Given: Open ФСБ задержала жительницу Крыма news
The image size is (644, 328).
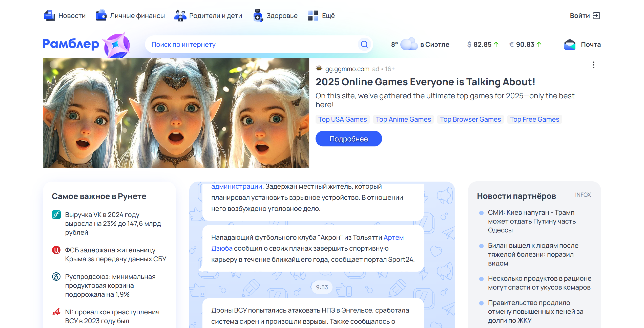Looking at the screenshot, I should coord(116,254).
